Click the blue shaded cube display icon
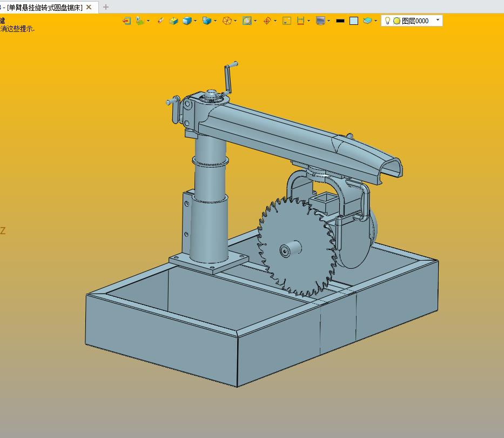Viewport: 504px width, 438px height. 187,21
